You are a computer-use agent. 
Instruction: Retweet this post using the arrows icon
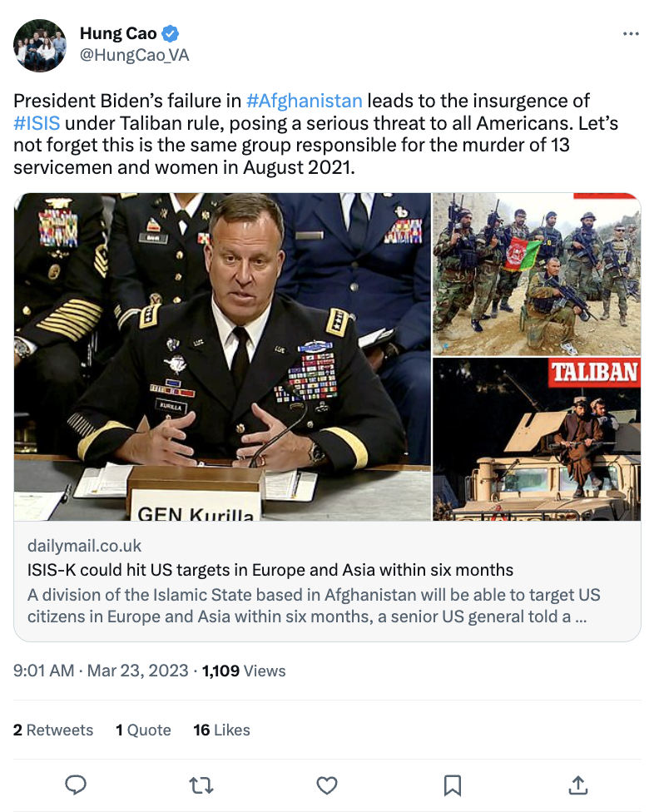pyautogui.click(x=202, y=785)
